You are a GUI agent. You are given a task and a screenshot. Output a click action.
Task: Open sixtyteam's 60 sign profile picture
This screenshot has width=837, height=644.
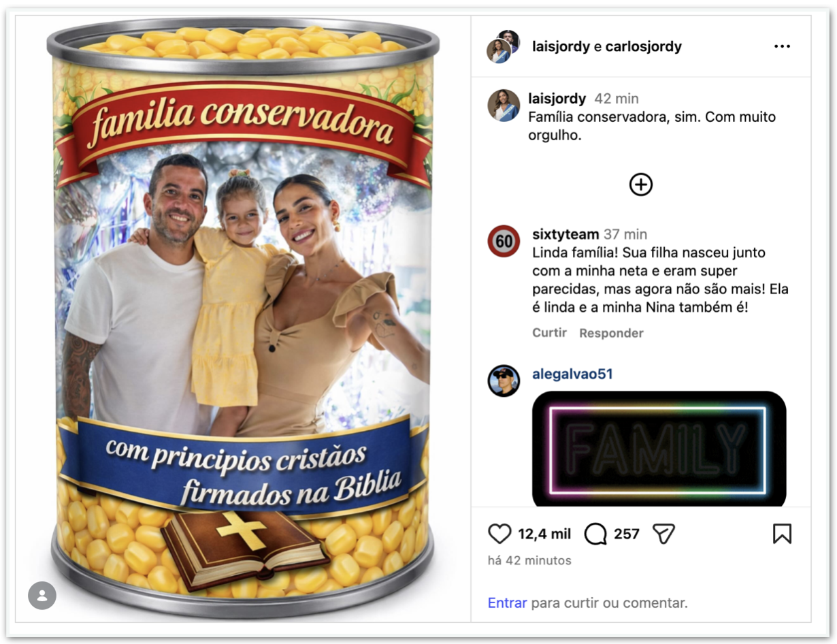pos(504,241)
